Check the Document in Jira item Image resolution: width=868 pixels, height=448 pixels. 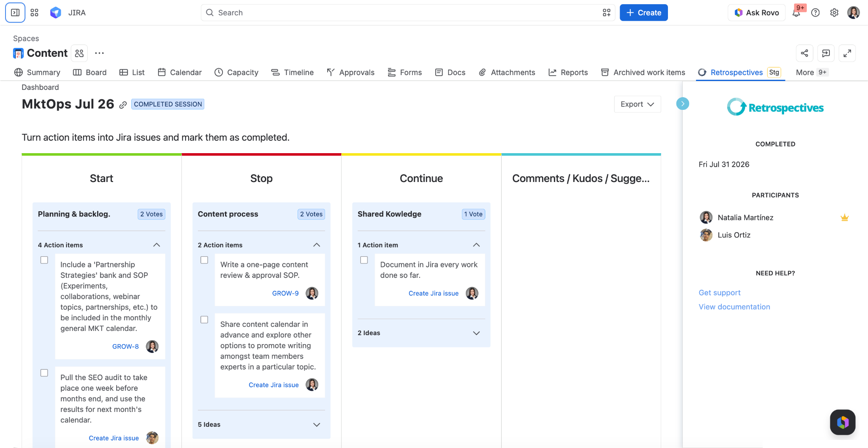pos(364,260)
